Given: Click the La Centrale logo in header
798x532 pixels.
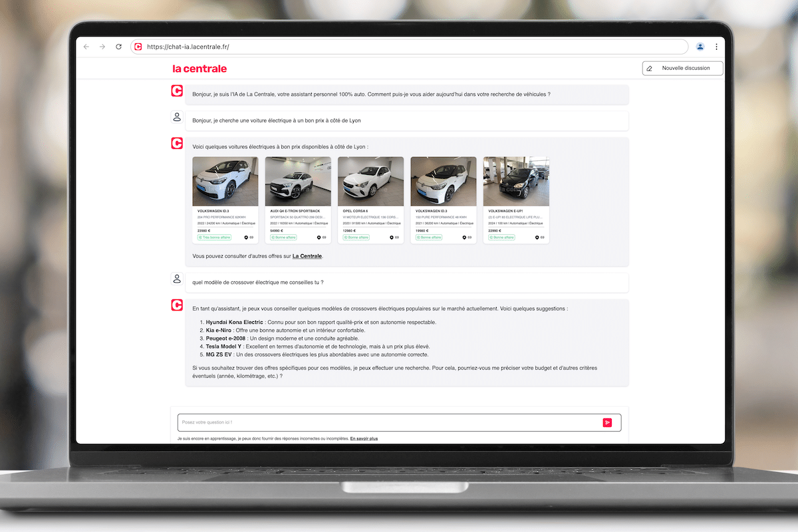Looking at the screenshot, I should (x=199, y=68).
